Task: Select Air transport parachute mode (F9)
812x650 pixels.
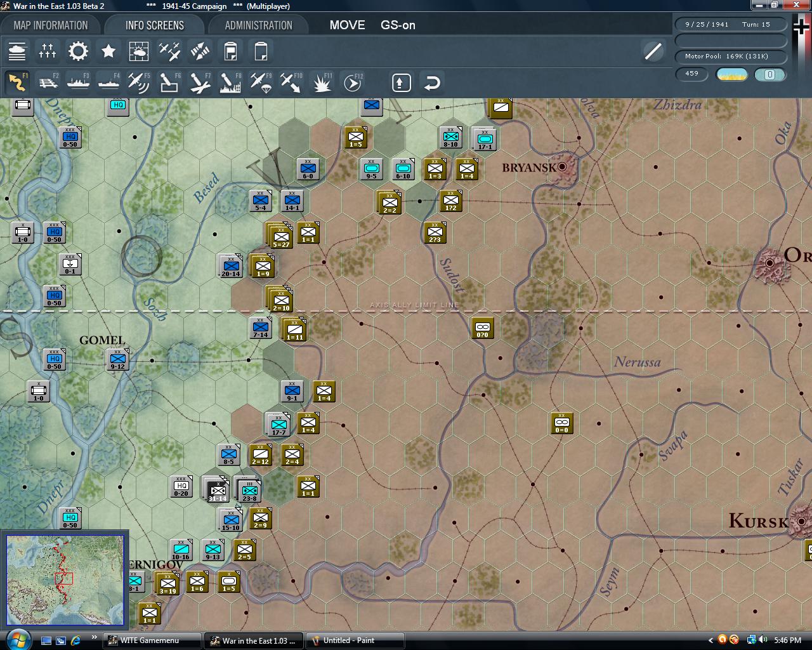Action: (x=260, y=83)
